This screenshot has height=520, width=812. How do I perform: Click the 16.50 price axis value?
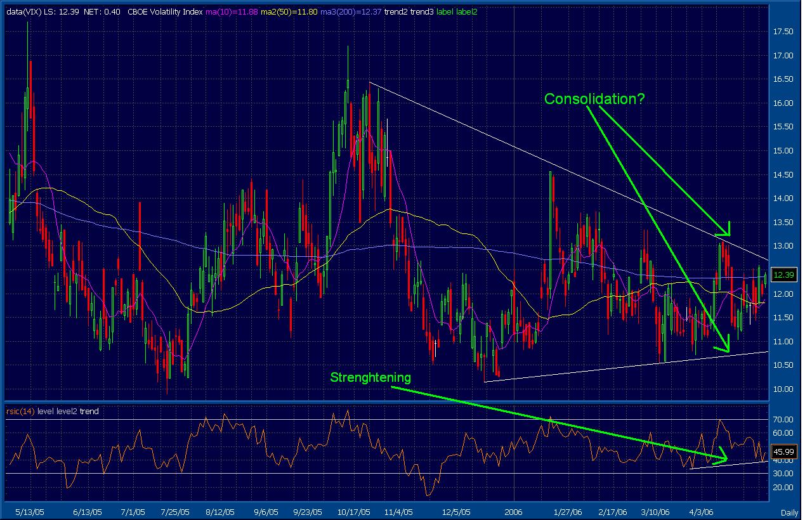click(x=783, y=79)
